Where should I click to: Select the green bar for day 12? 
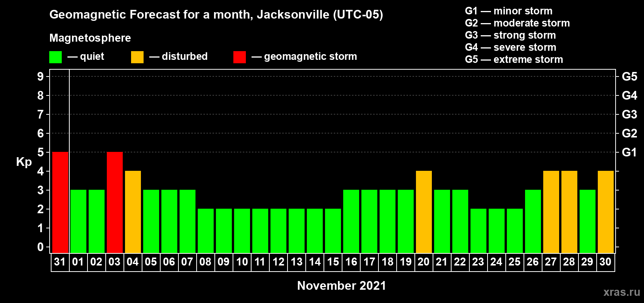[278, 231]
